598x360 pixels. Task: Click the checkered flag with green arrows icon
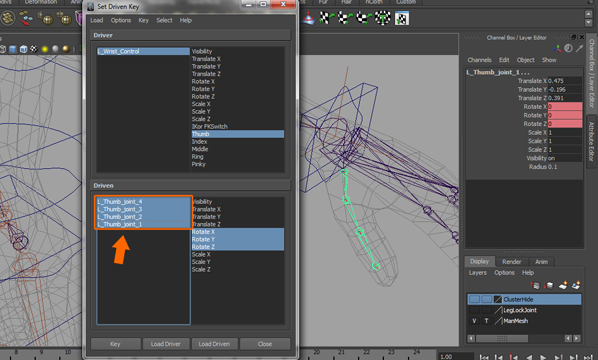click(x=326, y=18)
